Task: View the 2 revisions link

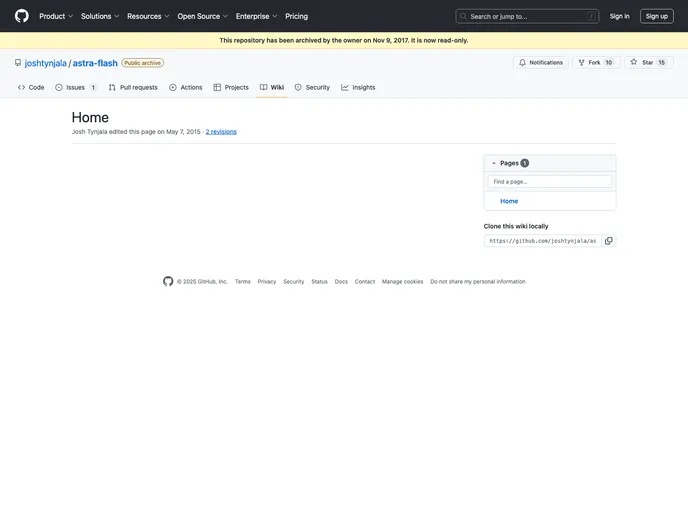Action: tap(221, 132)
